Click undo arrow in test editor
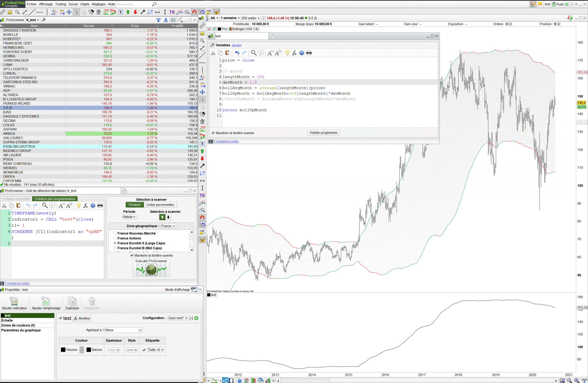The width and height of the screenshot is (588, 383). (237, 53)
